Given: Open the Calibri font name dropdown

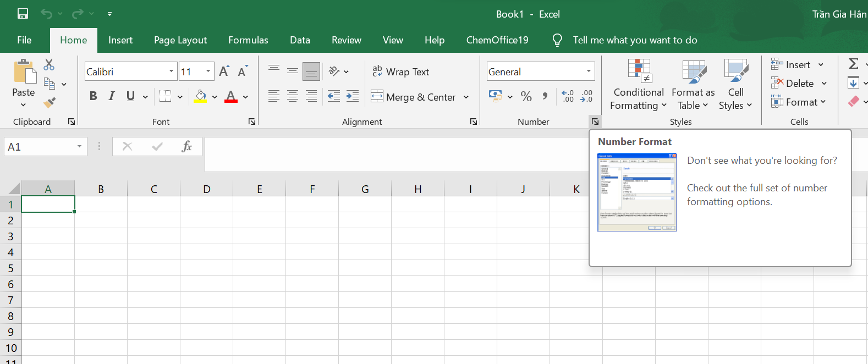Looking at the screenshot, I should (171, 71).
